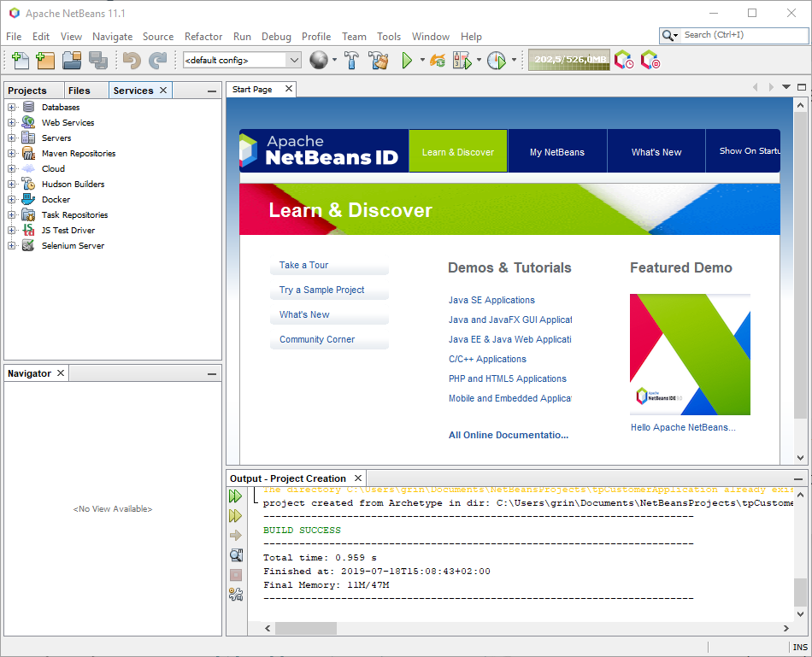The height and width of the screenshot is (657, 812).
Task: Click the search magnifier icon in Quick Search
Action: click(x=668, y=35)
